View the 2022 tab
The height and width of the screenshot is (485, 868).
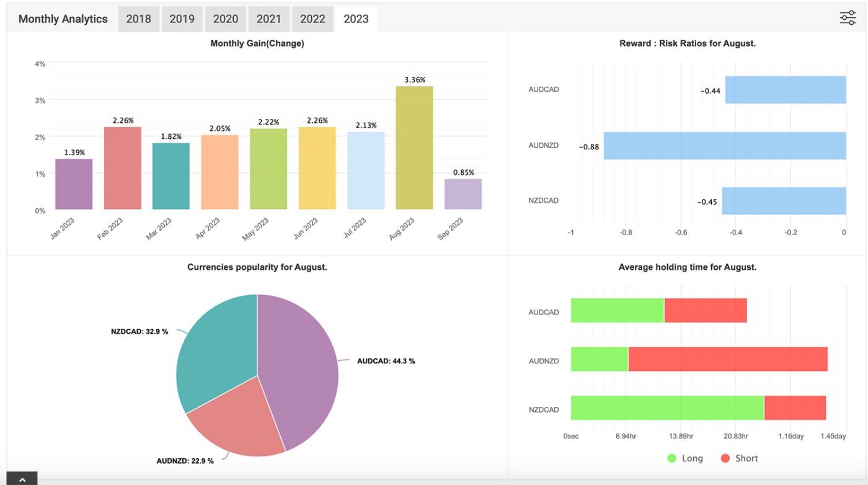coord(312,19)
